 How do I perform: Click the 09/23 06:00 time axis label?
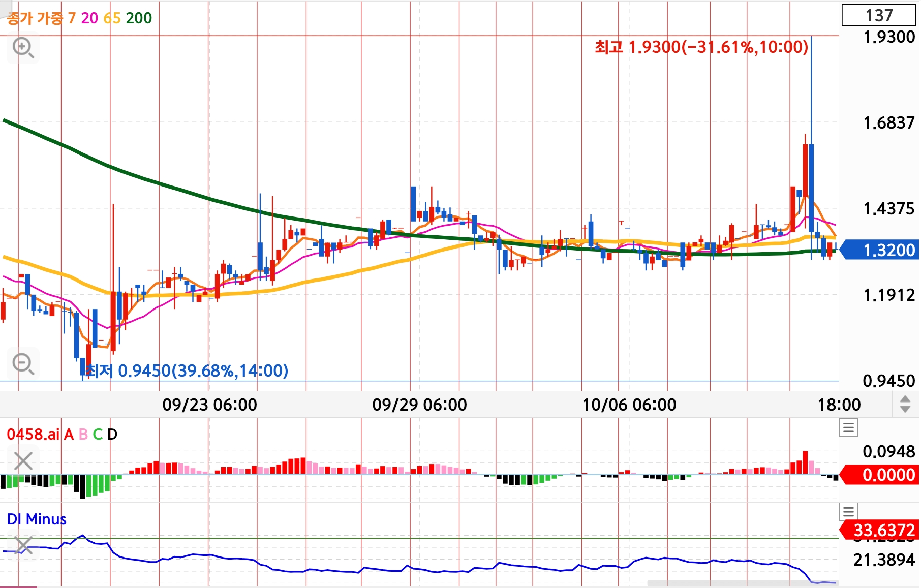point(209,405)
